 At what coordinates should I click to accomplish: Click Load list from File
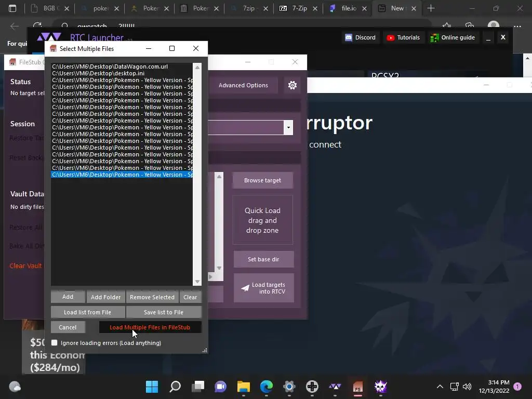pyautogui.click(x=87, y=312)
